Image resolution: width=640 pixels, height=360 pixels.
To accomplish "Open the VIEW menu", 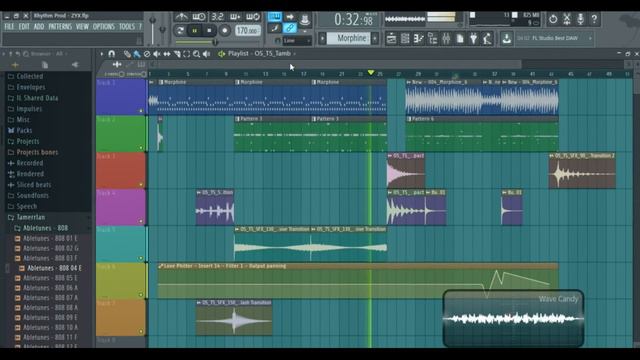I will pyautogui.click(x=82, y=27).
